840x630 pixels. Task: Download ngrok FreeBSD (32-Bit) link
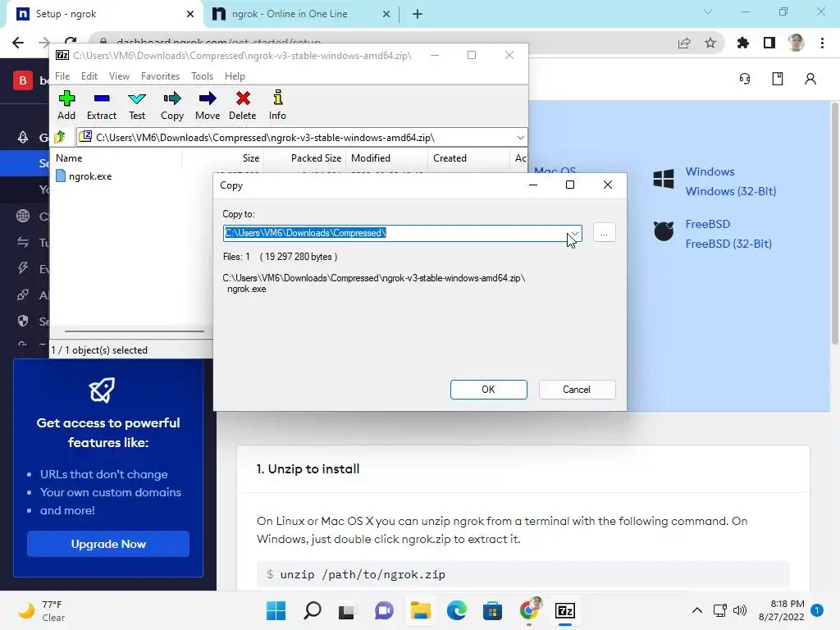click(x=728, y=244)
